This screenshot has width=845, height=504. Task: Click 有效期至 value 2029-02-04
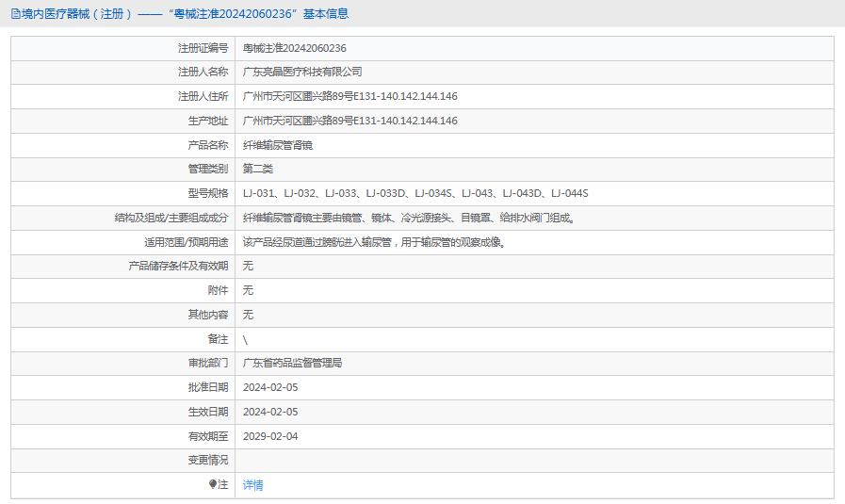270,436
